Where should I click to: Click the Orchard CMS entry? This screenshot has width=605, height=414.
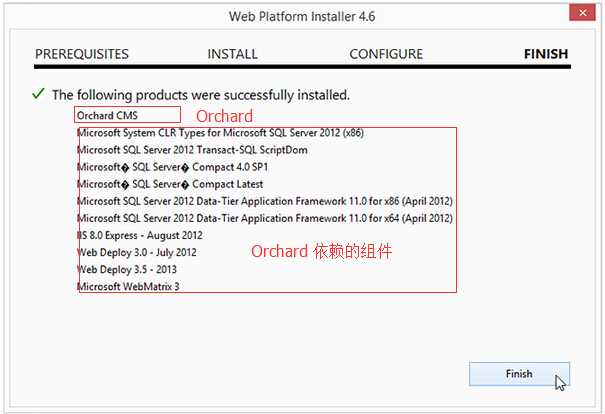coord(107,115)
